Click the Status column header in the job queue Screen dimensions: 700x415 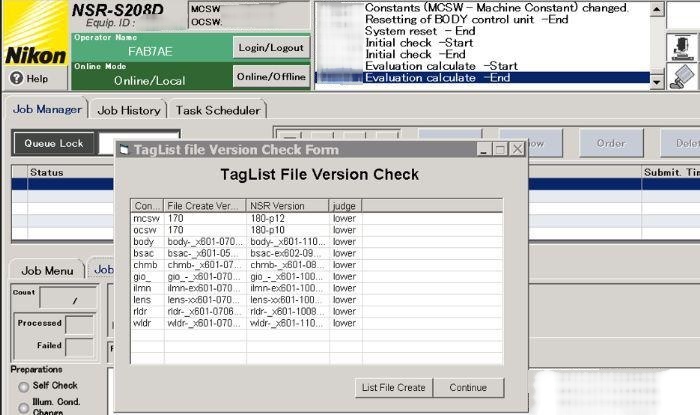(71, 172)
